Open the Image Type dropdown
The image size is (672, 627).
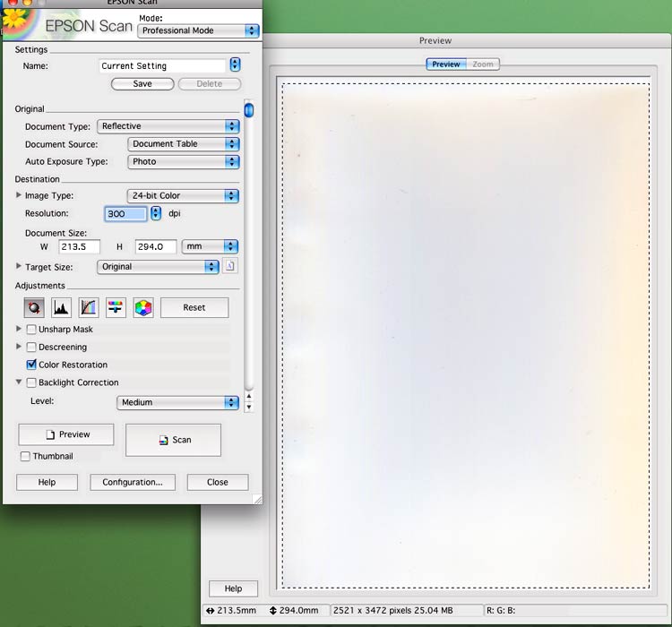[183, 196]
